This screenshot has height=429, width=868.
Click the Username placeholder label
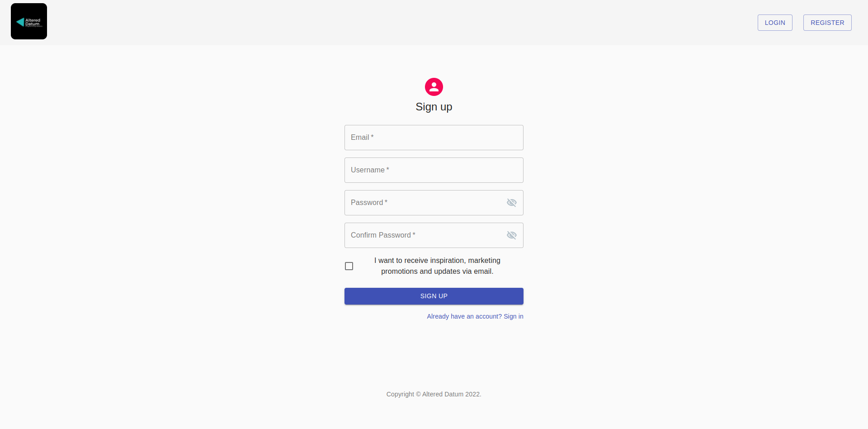click(368, 170)
